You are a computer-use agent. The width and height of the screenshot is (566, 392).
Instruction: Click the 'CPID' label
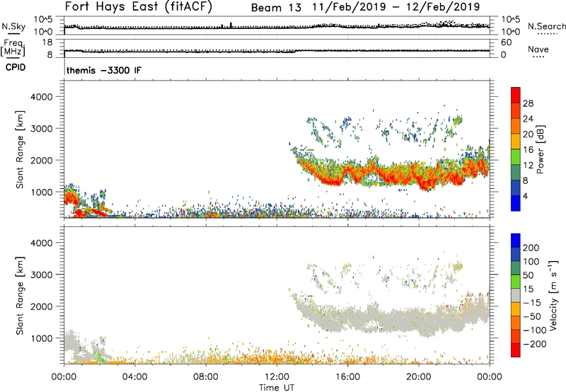(16, 67)
